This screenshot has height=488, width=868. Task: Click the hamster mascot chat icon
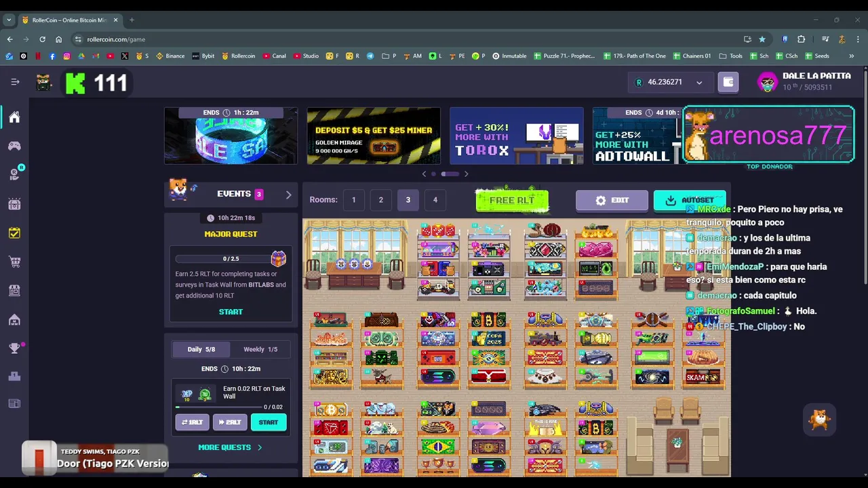click(x=820, y=420)
